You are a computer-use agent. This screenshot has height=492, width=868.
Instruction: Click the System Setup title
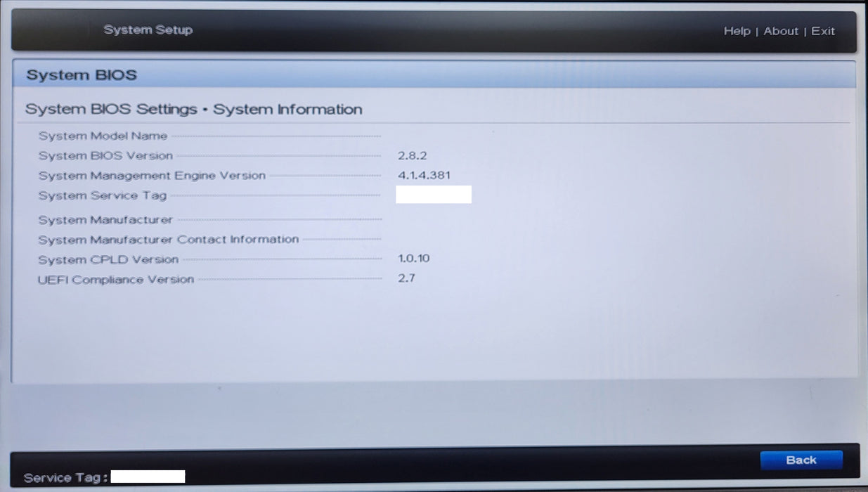click(148, 30)
